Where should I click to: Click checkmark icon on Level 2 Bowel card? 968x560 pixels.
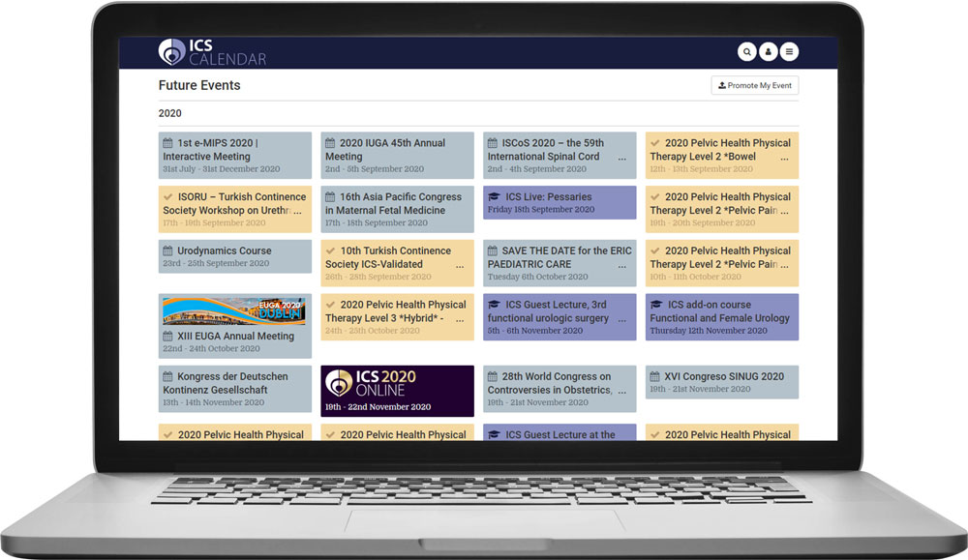click(655, 143)
